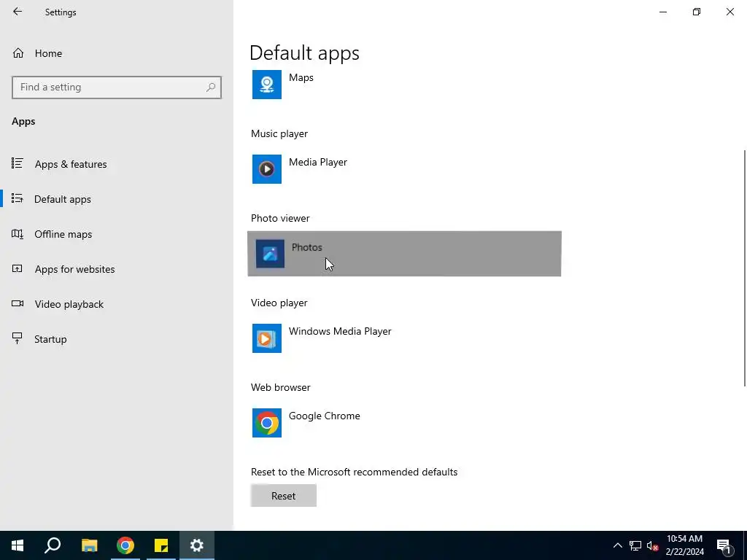This screenshot has height=560, width=747.
Task: Choose a different Music player default
Action: pyautogui.click(x=404, y=169)
